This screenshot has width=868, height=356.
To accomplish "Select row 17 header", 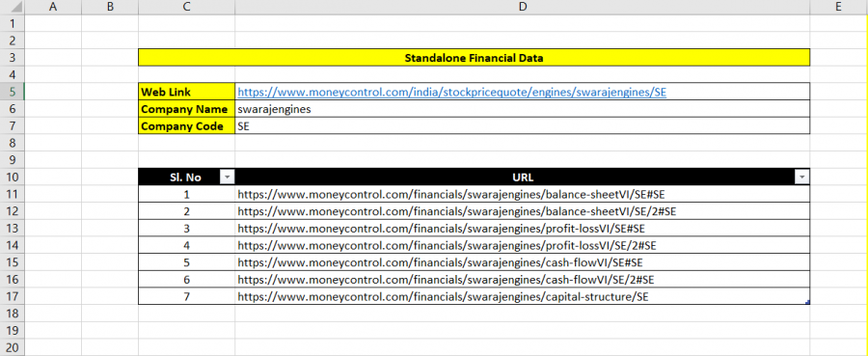I will (13, 296).
